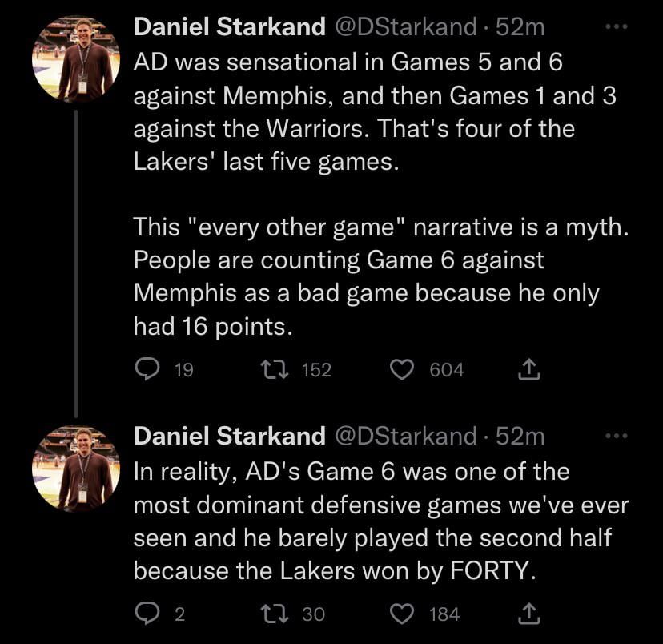Click the Daniel Starkand name on the first tweet

click(x=229, y=26)
